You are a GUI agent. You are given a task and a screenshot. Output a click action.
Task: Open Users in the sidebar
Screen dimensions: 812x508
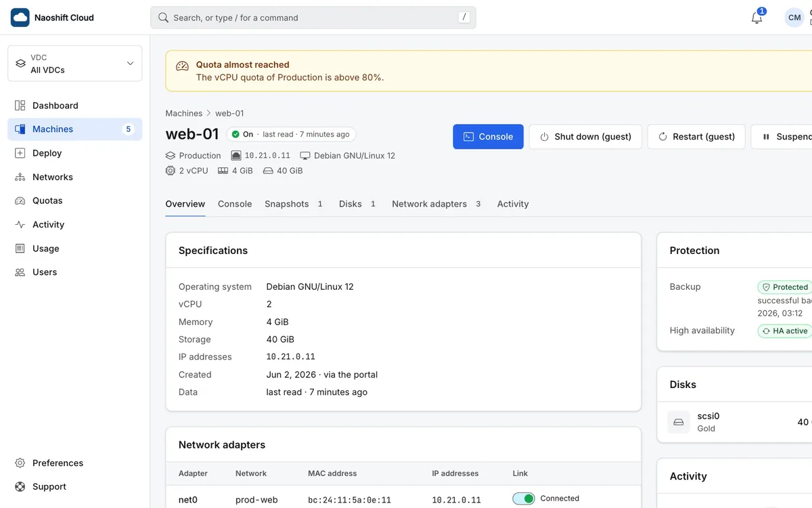pos(74,272)
